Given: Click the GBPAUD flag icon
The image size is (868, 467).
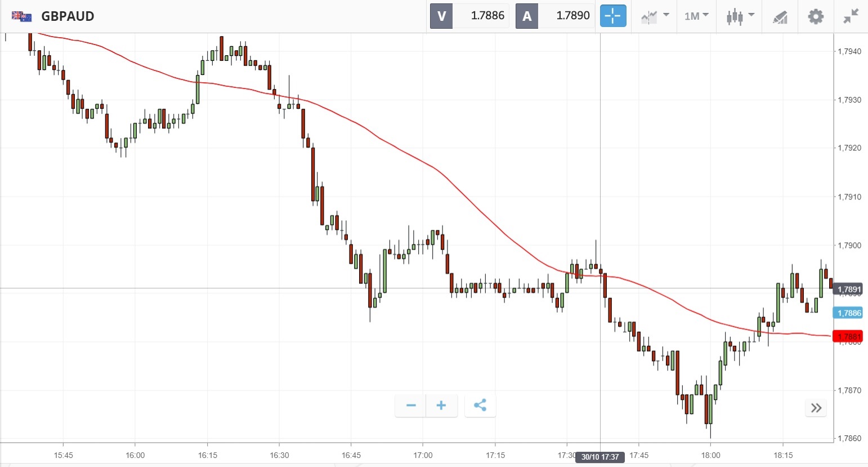Looking at the screenshot, I should tap(22, 16).
